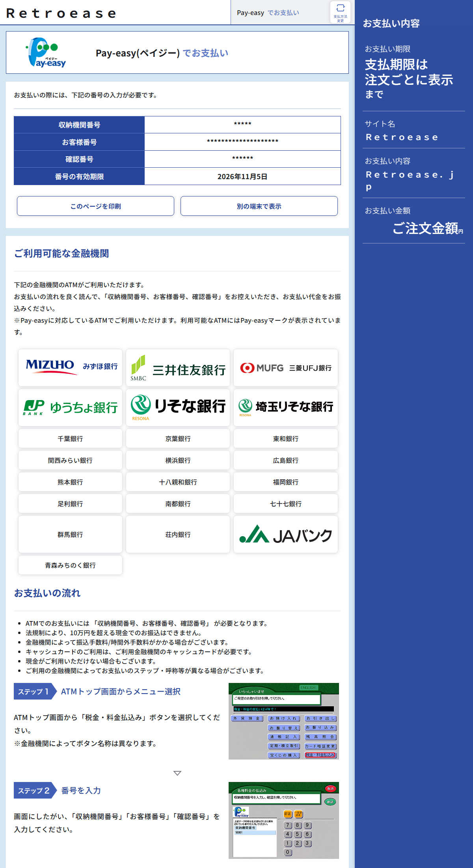Select the 埼玉りそな銀行 logo card
Screen dimensions: 473x868
pyautogui.click(x=286, y=408)
